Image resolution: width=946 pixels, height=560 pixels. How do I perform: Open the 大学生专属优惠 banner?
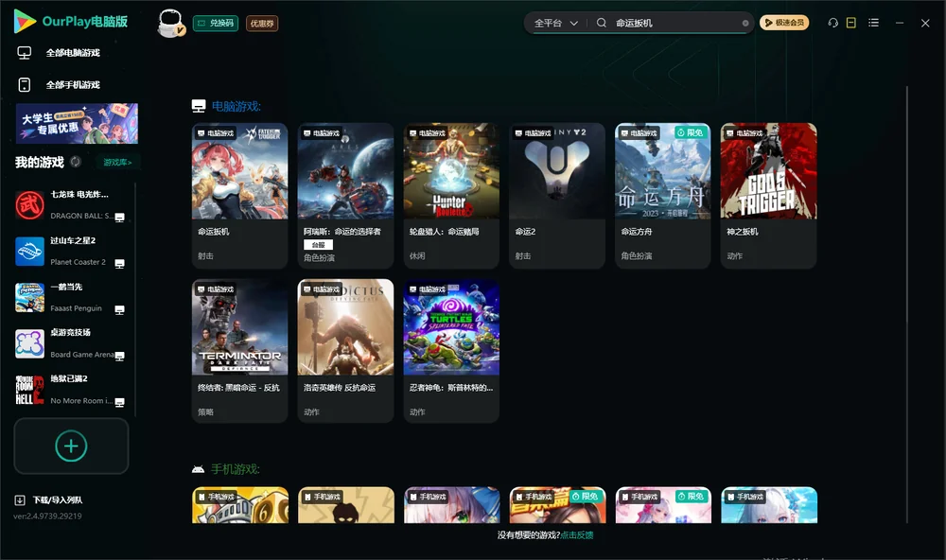(x=77, y=124)
